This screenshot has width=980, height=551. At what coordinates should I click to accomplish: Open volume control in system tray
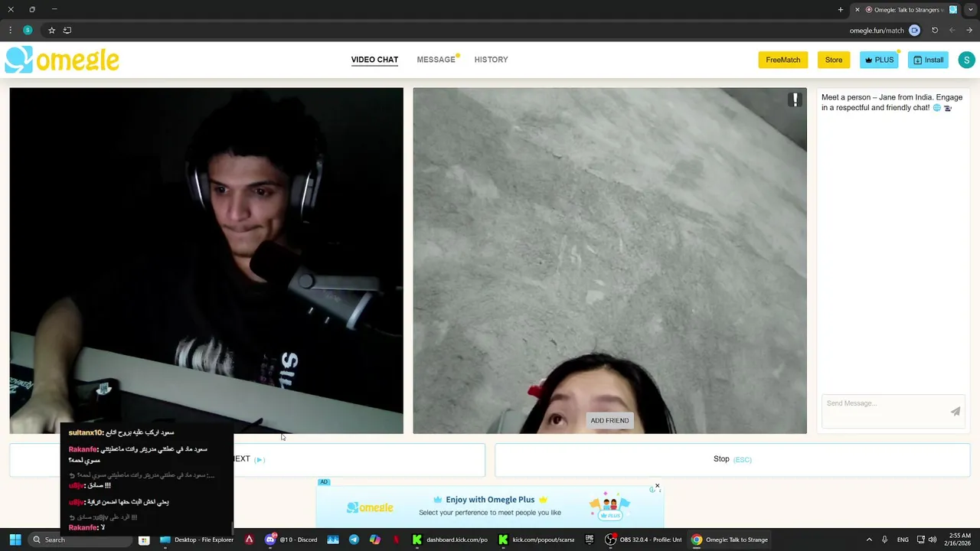click(x=933, y=540)
